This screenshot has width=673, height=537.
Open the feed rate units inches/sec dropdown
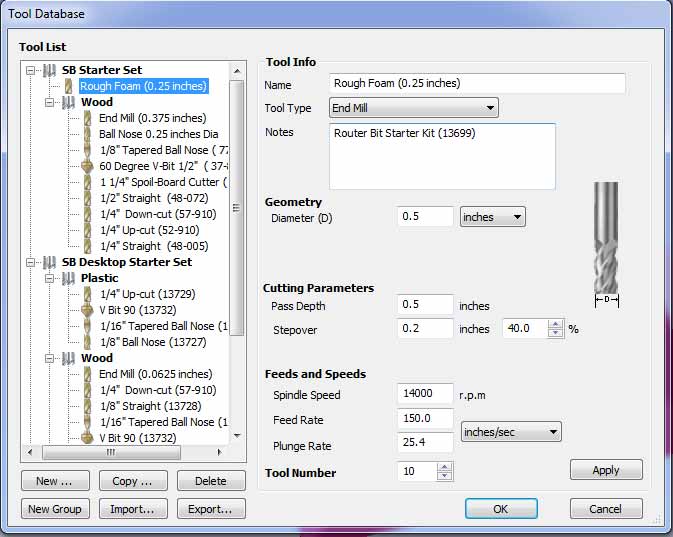point(511,432)
